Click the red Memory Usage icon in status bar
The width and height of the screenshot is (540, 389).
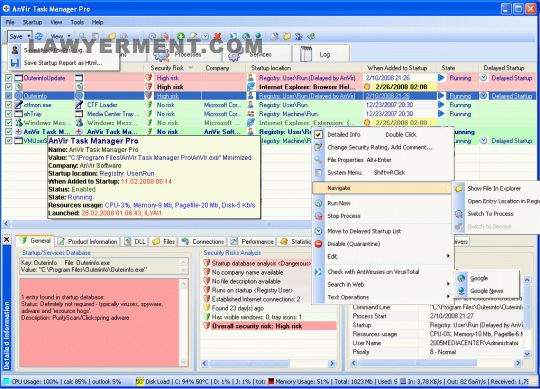pyautogui.click(x=271, y=381)
